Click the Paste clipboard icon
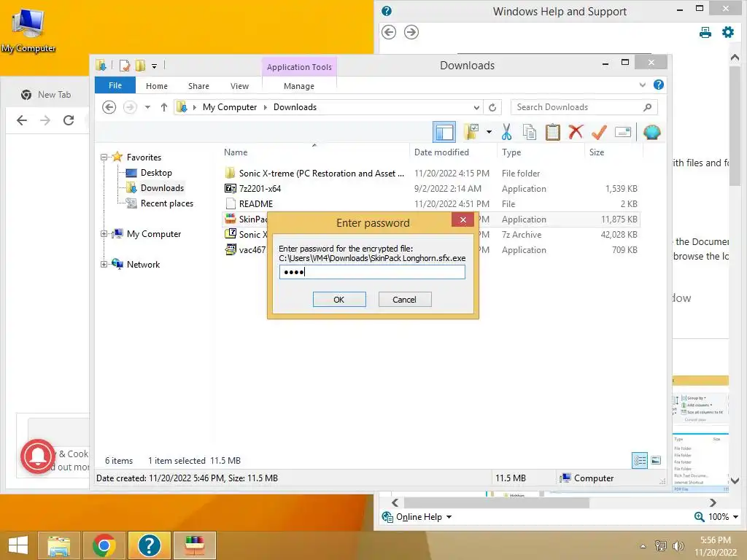The width and height of the screenshot is (747, 560). (553, 132)
